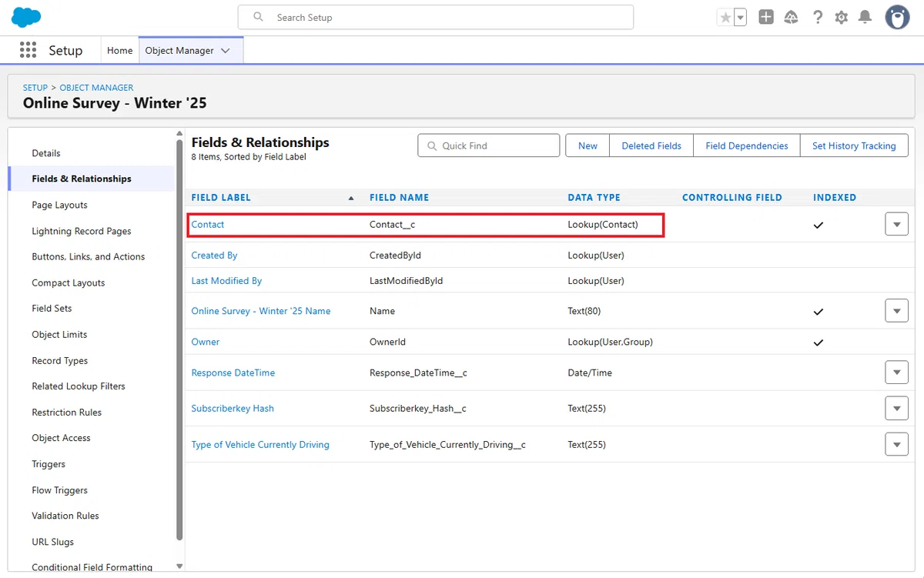Open Object Limits in sidebar

point(59,334)
